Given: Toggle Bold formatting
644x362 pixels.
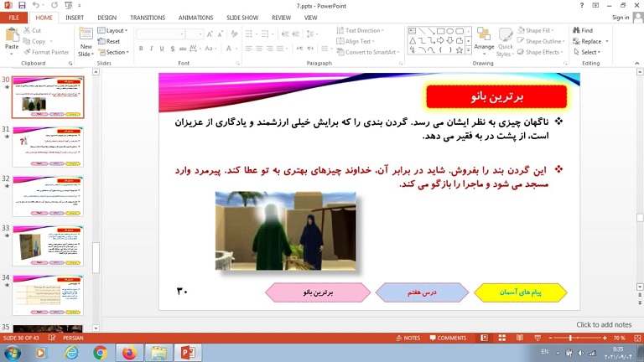Looking at the screenshot, I should [141, 49].
